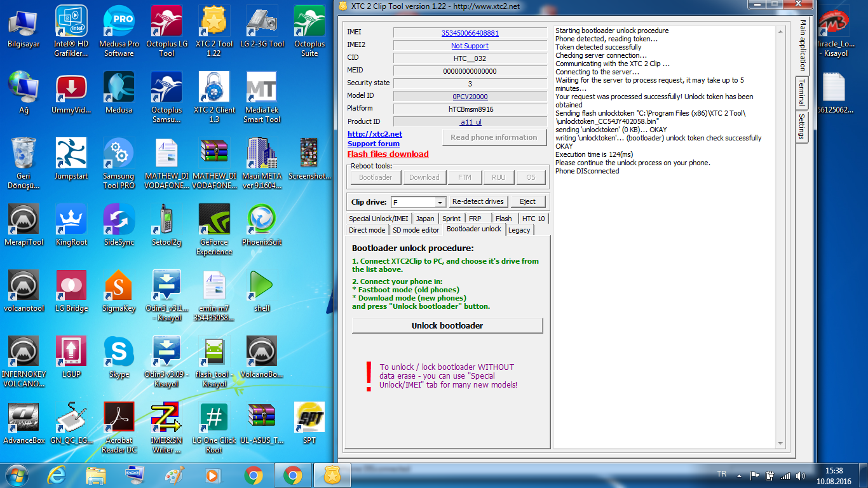
Task: Switch to the SD mode editor tab
Action: pos(416,230)
